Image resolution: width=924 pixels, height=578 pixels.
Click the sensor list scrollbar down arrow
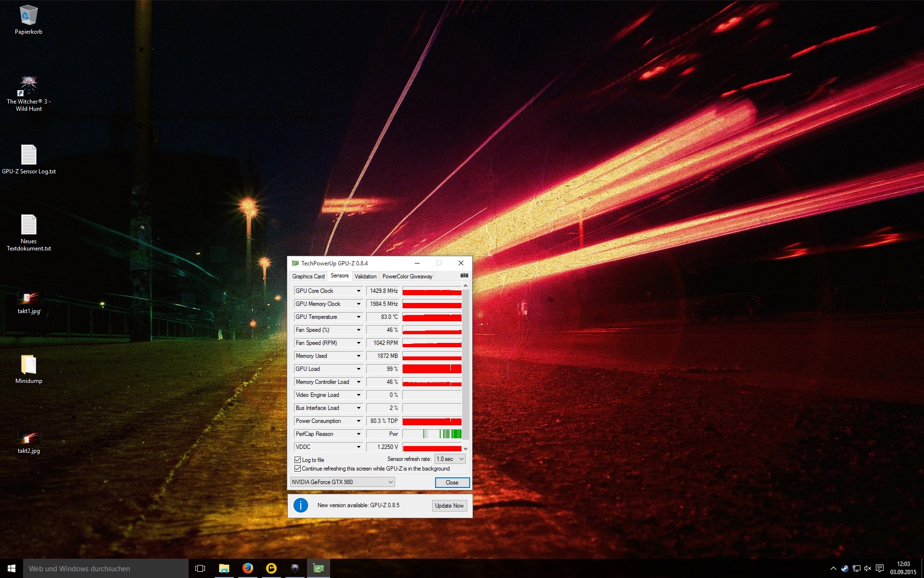[465, 448]
